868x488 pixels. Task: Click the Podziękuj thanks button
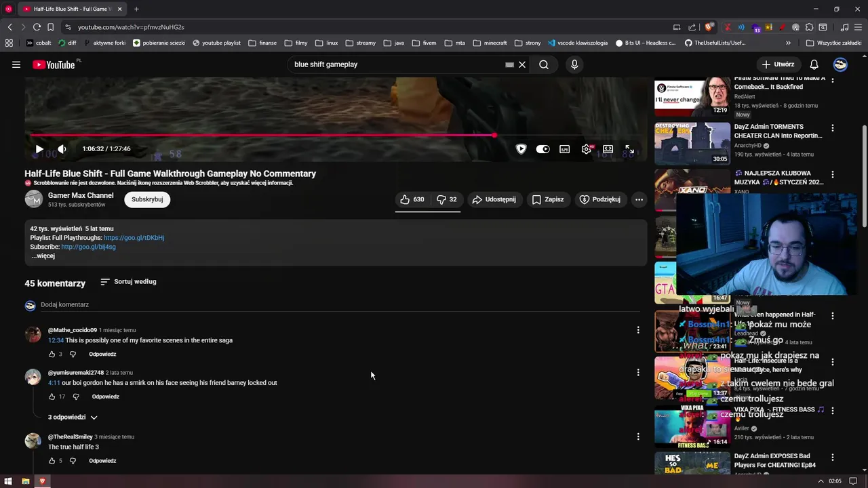click(x=599, y=199)
